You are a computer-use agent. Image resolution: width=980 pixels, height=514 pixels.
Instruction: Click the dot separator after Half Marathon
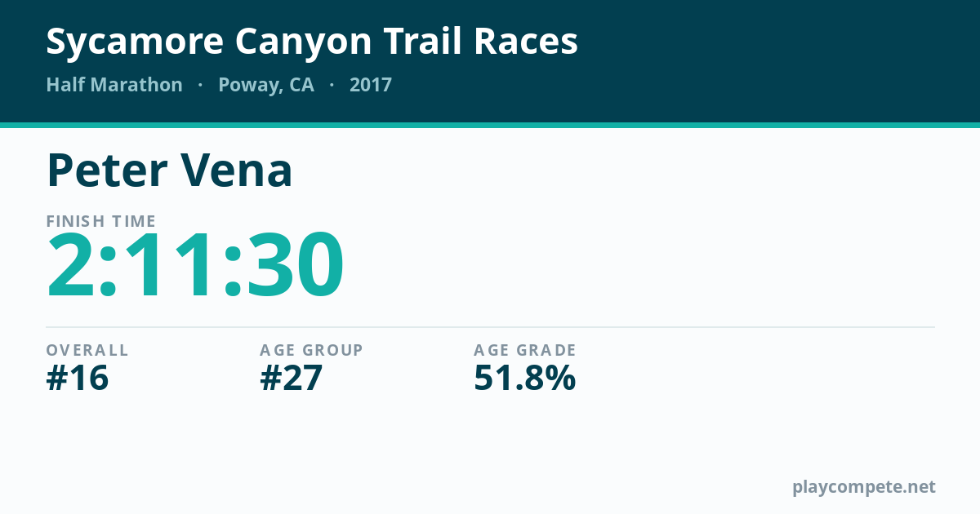point(200,85)
